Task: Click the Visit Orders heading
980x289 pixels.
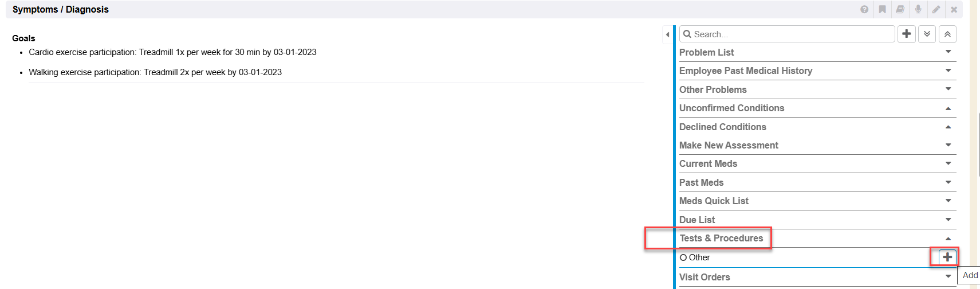Action: (705, 277)
